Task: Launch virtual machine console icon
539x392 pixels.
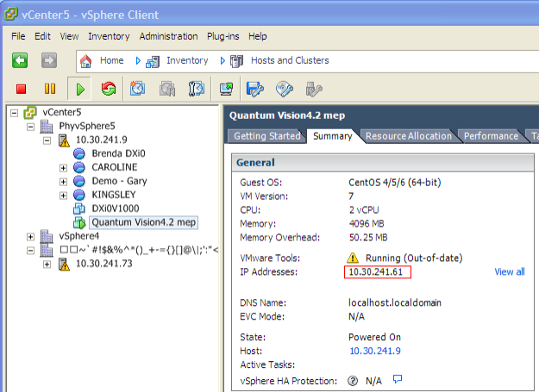Action: click(x=226, y=90)
